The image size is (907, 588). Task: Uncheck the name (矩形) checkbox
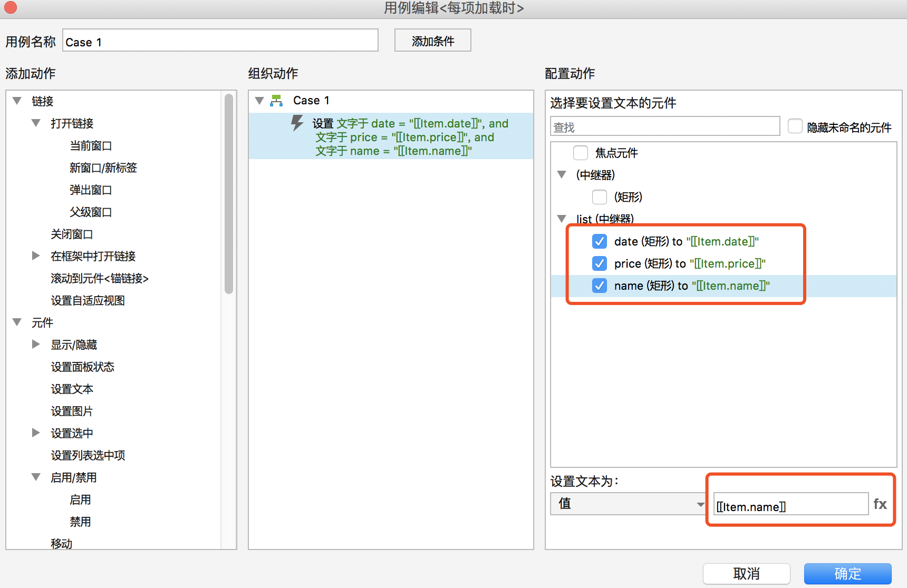600,286
